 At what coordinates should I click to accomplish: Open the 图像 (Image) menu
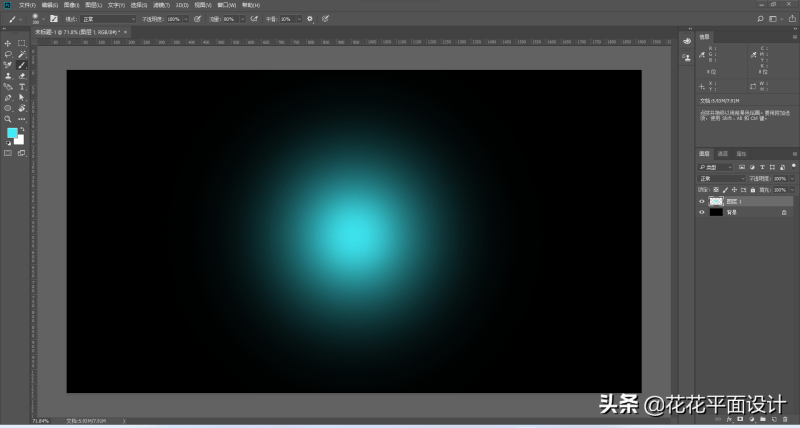(x=70, y=5)
